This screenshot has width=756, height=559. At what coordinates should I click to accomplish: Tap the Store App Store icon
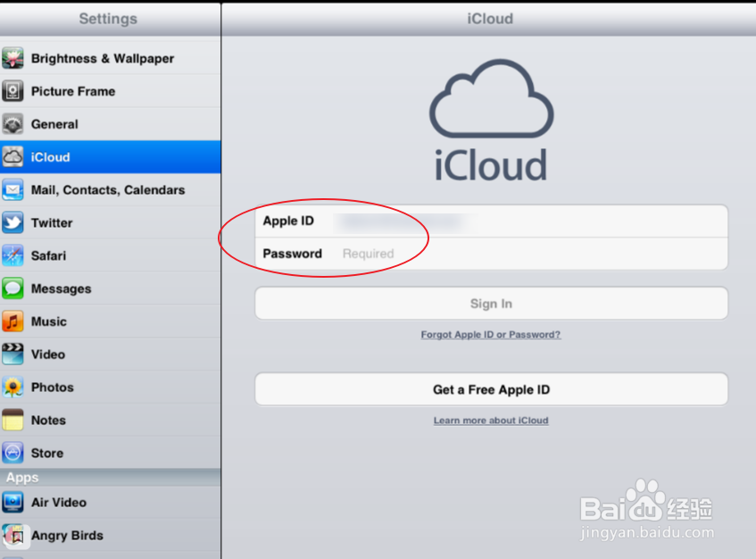click(12, 453)
